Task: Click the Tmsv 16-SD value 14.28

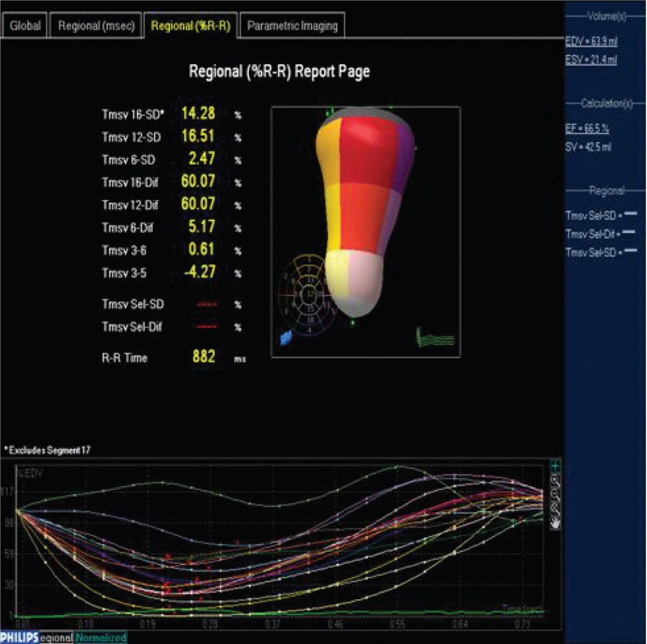Action: [198, 114]
